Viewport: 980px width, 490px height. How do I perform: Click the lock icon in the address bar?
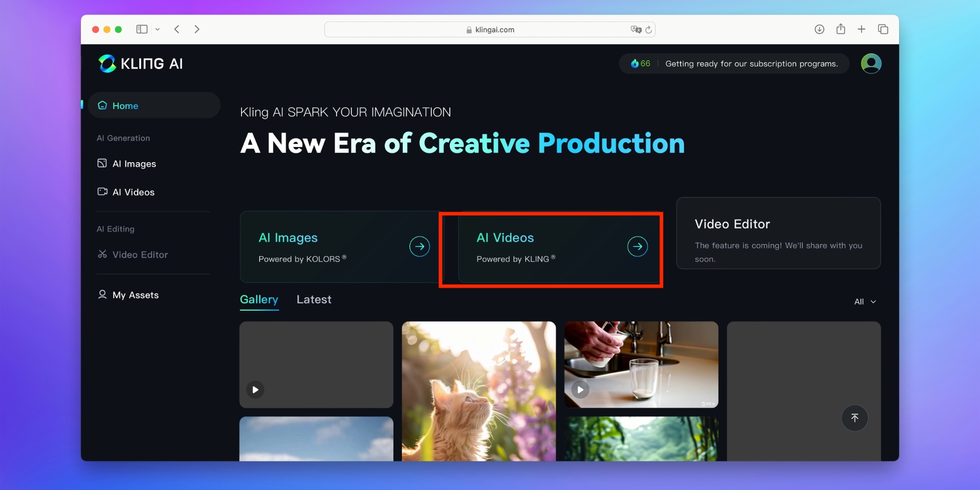click(x=469, y=30)
